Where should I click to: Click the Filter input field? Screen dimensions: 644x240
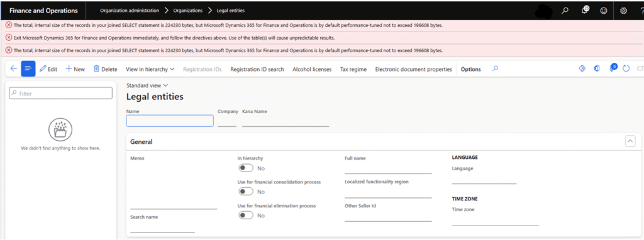61,94
